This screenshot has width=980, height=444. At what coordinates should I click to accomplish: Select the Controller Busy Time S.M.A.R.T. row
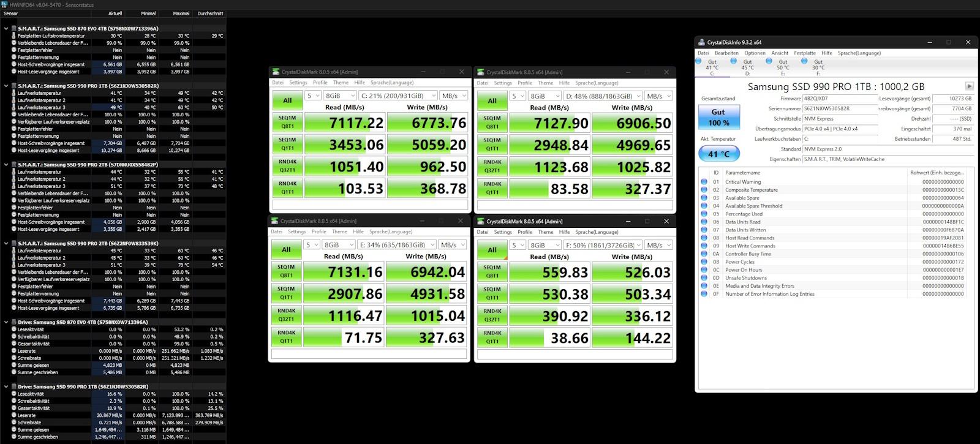[833, 254]
